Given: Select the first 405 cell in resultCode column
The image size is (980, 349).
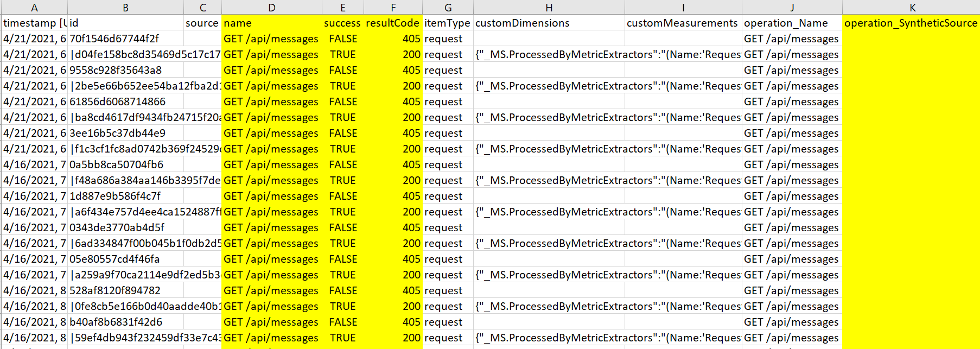Looking at the screenshot, I should pyautogui.click(x=392, y=39).
